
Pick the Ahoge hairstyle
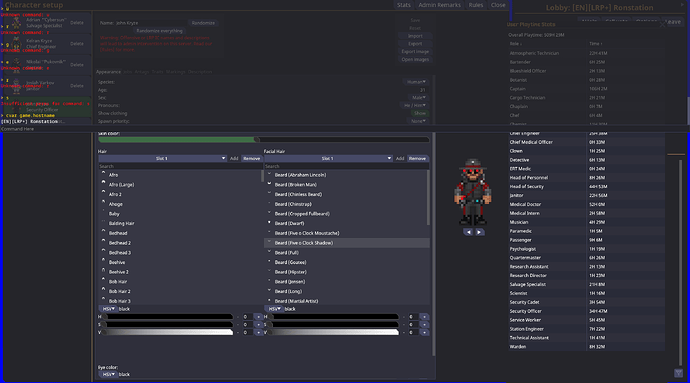(180, 204)
